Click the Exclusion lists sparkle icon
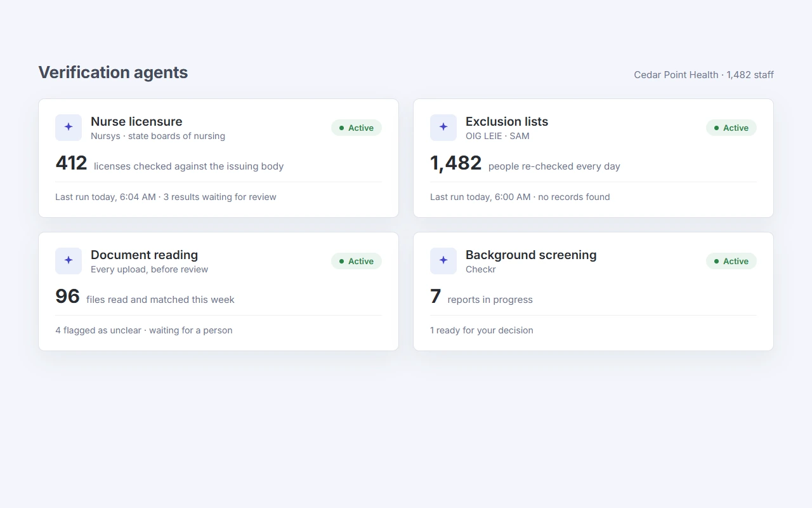This screenshot has width=812, height=508. (443, 128)
